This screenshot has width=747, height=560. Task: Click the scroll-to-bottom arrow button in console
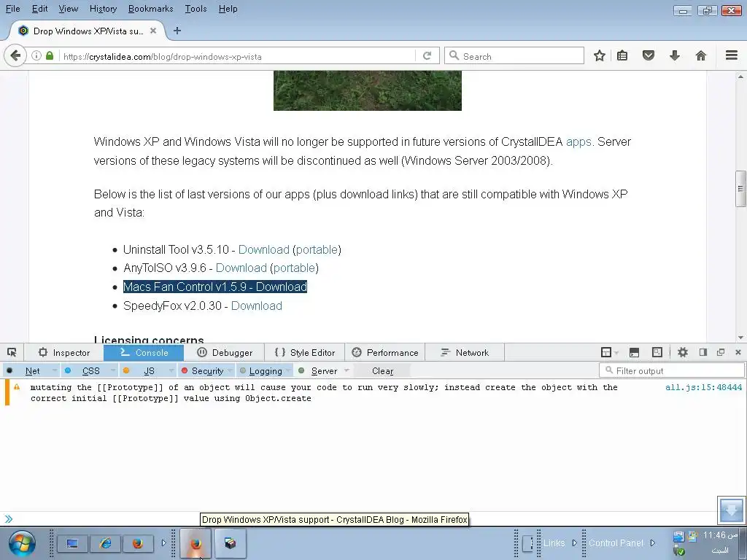731,510
